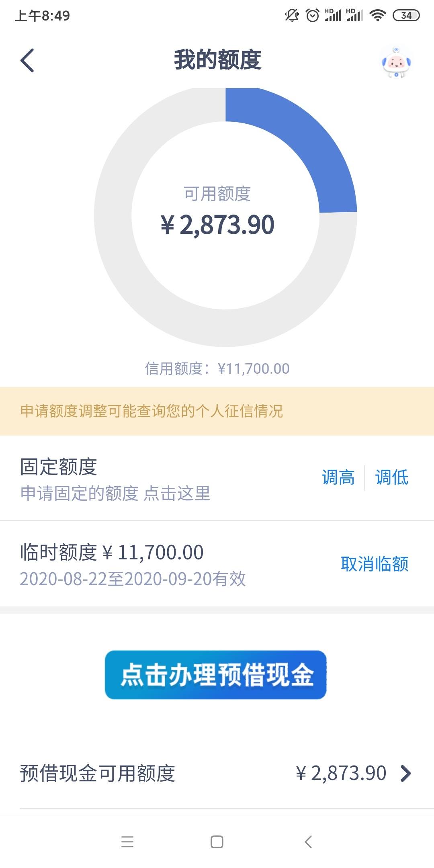Open the 临时额度 ¥11,700.00 row
The height and width of the screenshot is (868, 434).
217,564
